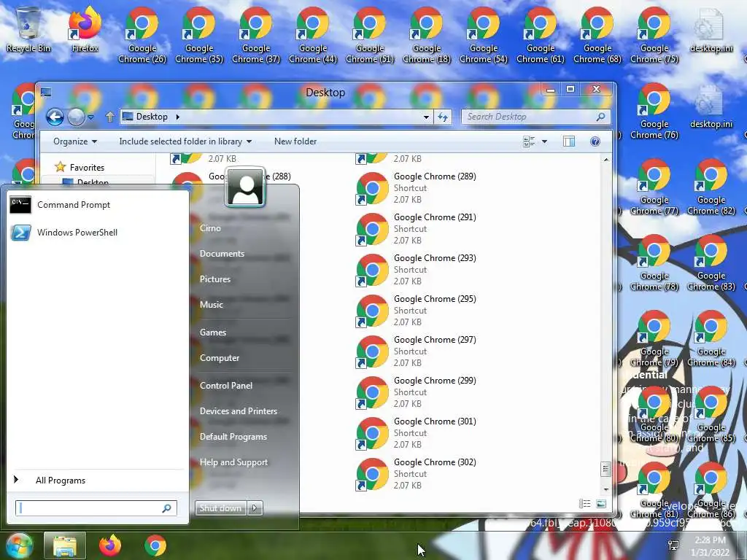Click the file list scroll up arrow

point(605,160)
